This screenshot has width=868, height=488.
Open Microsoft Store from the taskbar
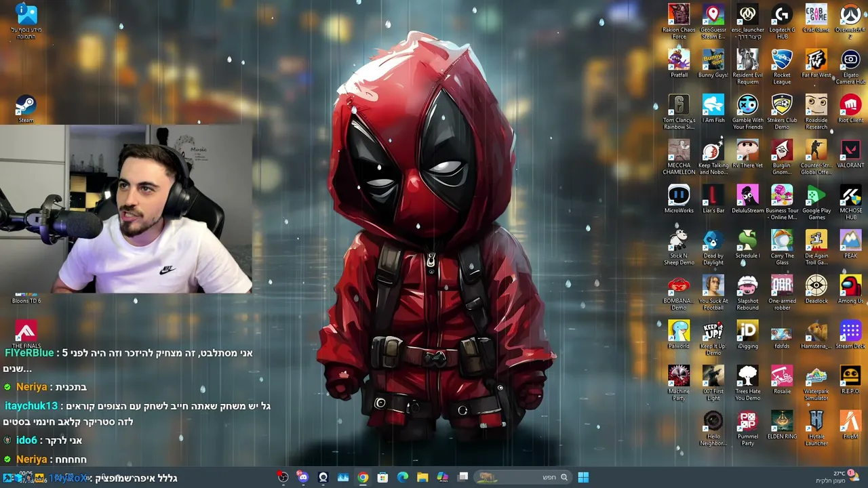[382, 477]
